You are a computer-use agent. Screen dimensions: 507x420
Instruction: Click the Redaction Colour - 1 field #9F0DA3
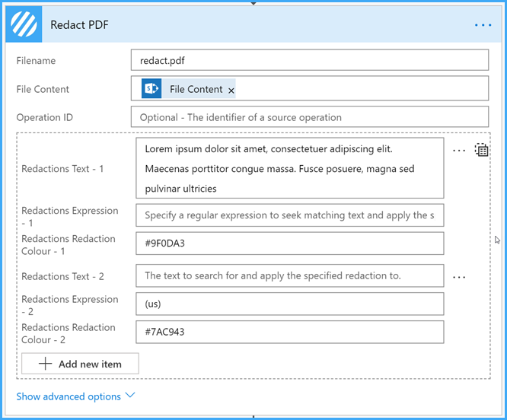pyautogui.click(x=290, y=243)
